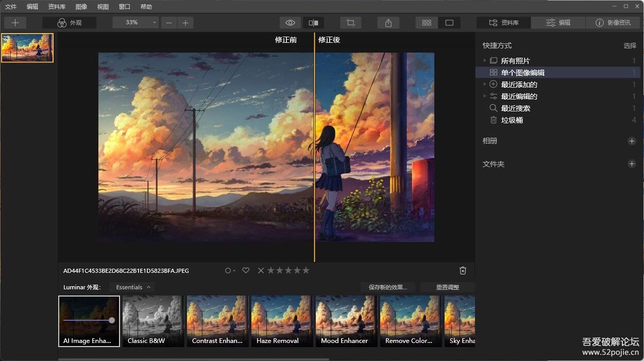
Task: Click the X reject rating icon
Action: [261, 271]
